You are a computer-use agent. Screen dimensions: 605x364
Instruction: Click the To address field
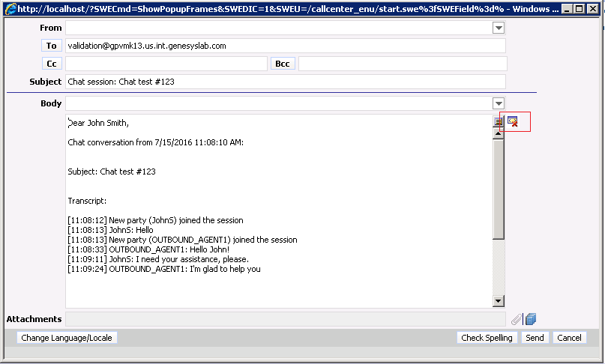click(286, 46)
